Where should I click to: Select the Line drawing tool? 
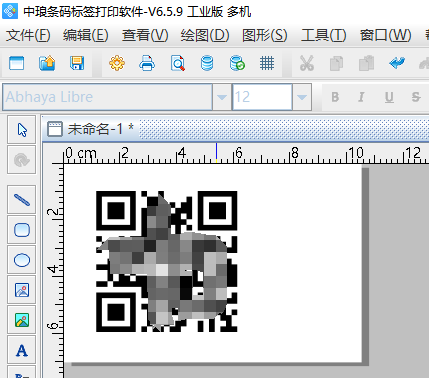(22, 200)
